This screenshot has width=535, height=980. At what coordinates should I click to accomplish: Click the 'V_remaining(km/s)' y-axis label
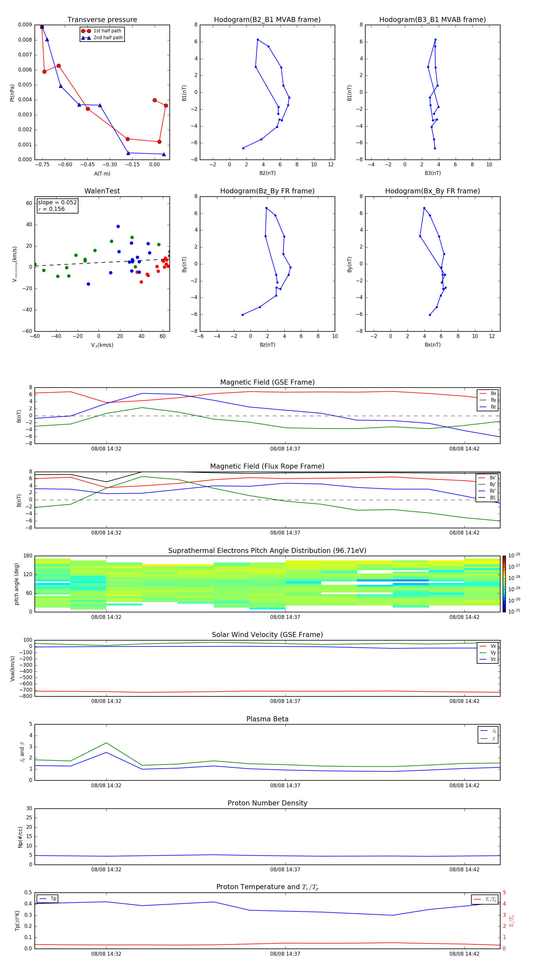coord(15,264)
